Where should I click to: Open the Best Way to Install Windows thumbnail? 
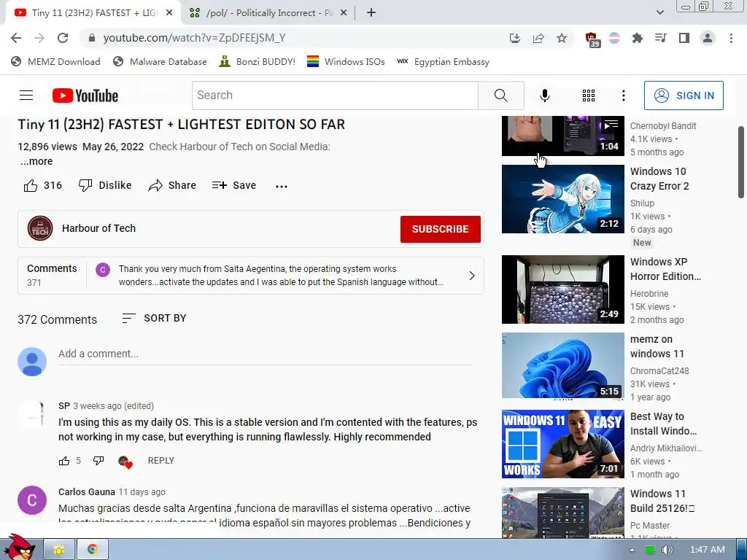pyautogui.click(x=562, y=444)
